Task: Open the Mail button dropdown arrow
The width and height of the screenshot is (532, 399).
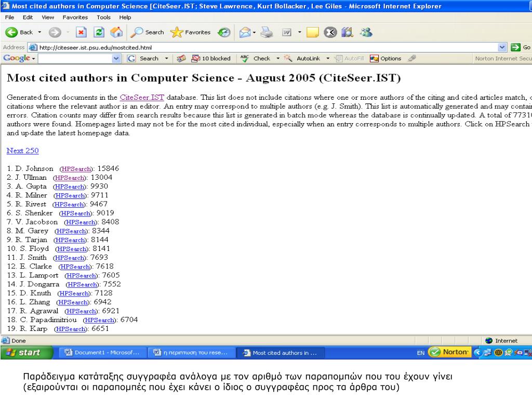Action: [x=254, y=33]
